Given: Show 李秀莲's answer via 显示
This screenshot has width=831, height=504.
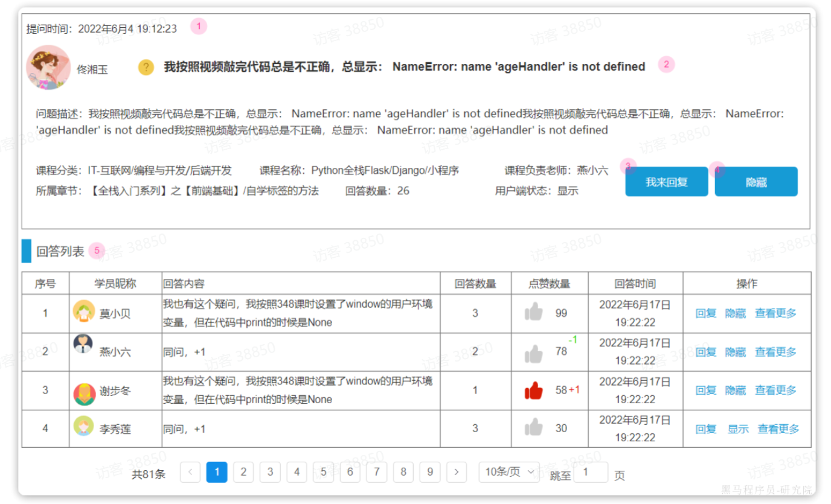Looking at the screenshot, I should click(x=738, y=429).
